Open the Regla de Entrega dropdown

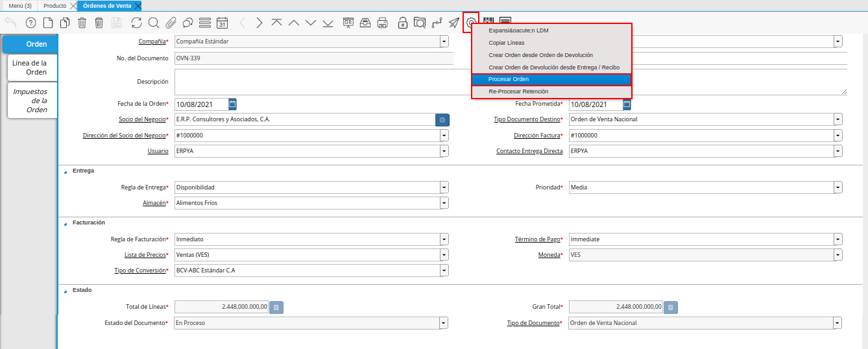444,187
